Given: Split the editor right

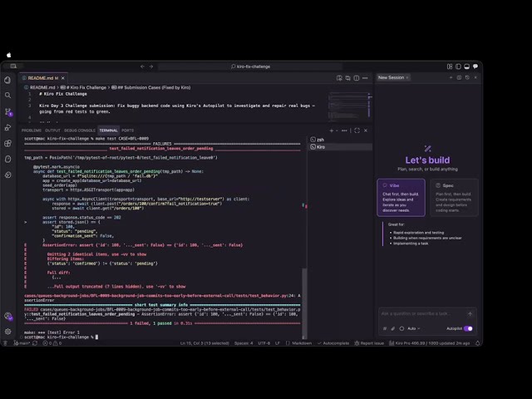Looking at the screenshot, I should pos(357,78).
